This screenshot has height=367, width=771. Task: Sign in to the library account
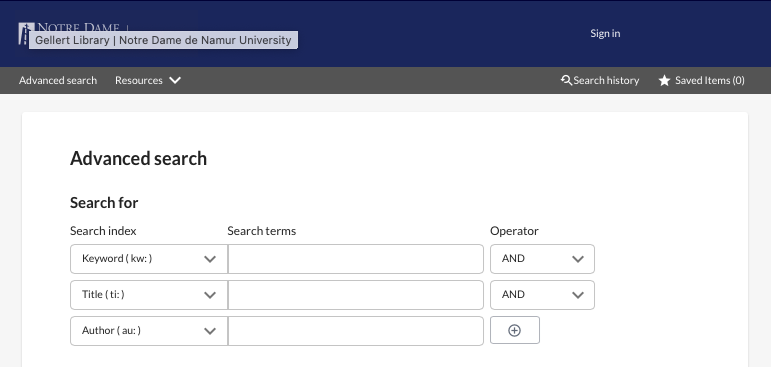pos(605,33)
